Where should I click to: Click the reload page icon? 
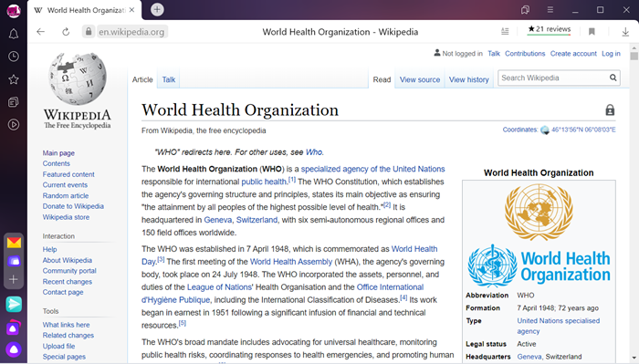(x=66, y=32)
